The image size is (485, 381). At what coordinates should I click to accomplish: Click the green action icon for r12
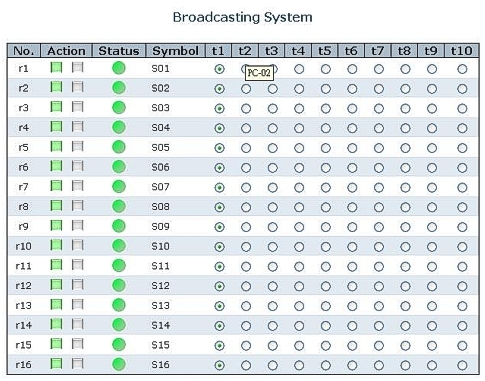[x=56, y=285]
